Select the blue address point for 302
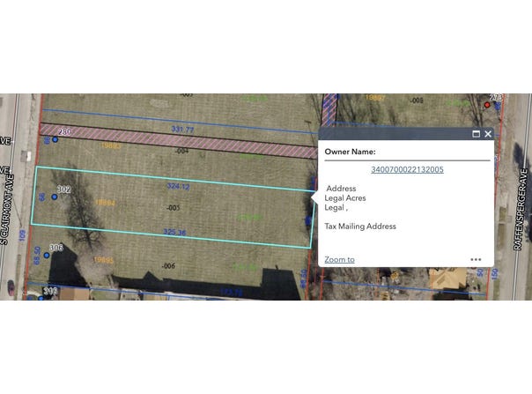The image size is (532, 394). coord(55,197)
